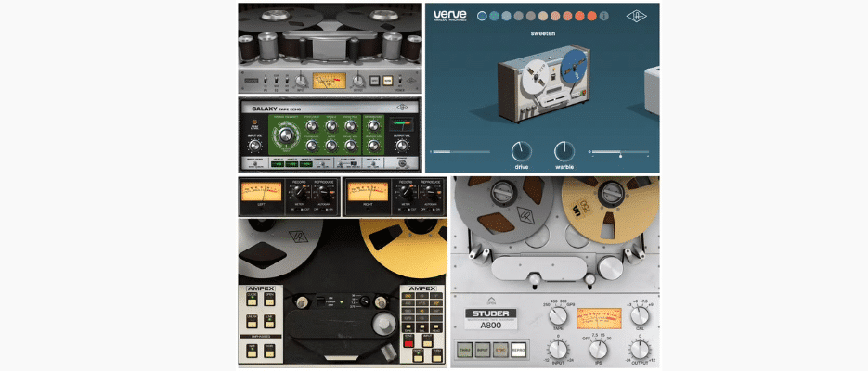868x371 pixels.
Task: Toggle the Ampex power switch
Action: click(x=320, y=301)
